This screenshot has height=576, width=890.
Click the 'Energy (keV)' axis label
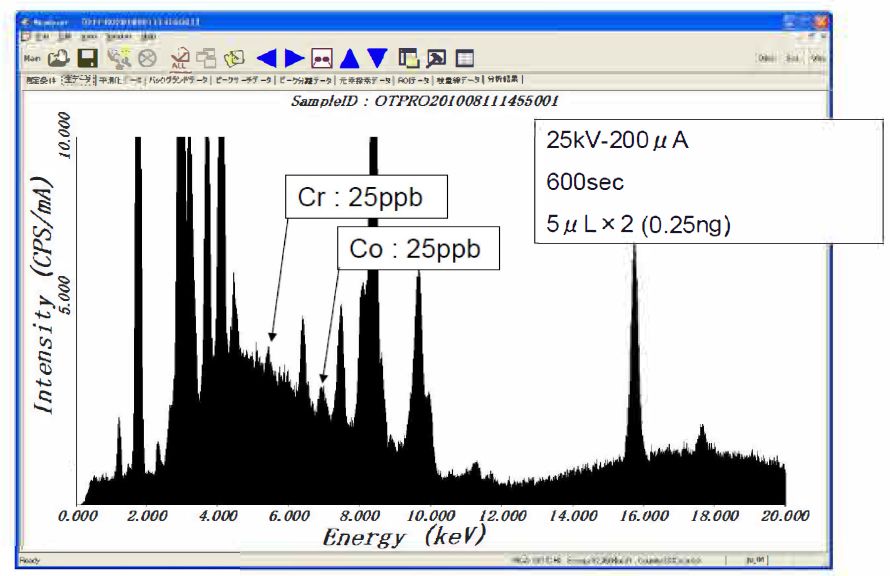tap(404, 536)
